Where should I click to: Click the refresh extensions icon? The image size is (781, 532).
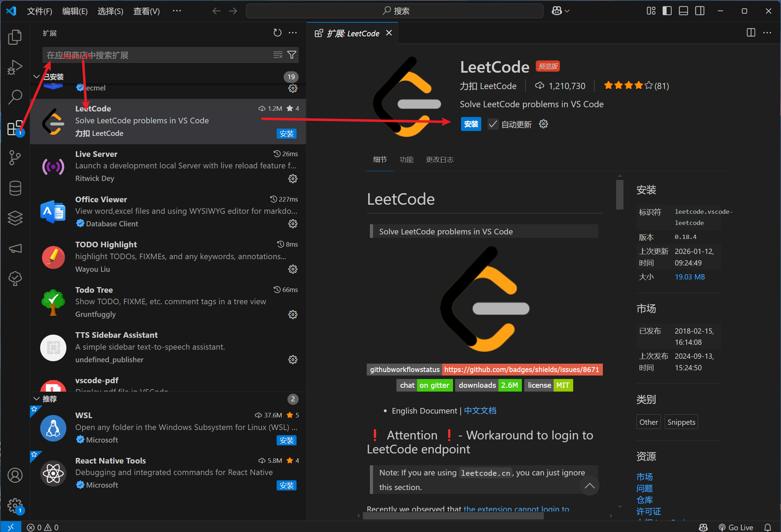pos(277,32)
